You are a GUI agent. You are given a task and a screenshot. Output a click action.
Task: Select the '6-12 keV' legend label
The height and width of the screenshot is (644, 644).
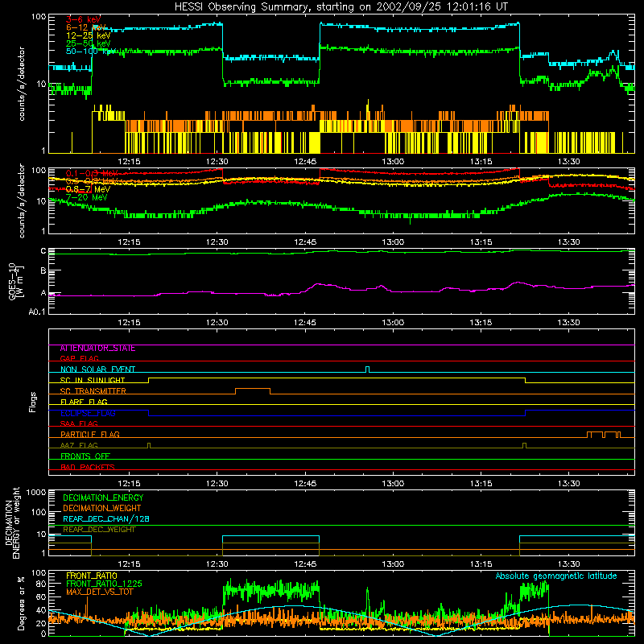click(x=85, y=27)
